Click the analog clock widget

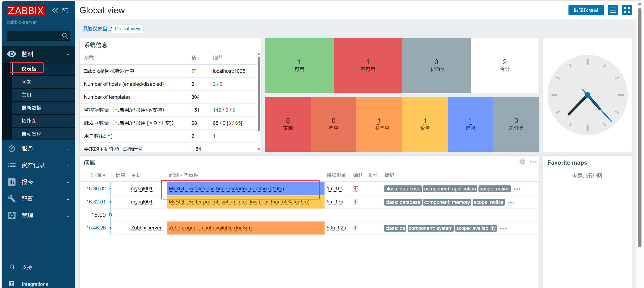click(587, 95)
